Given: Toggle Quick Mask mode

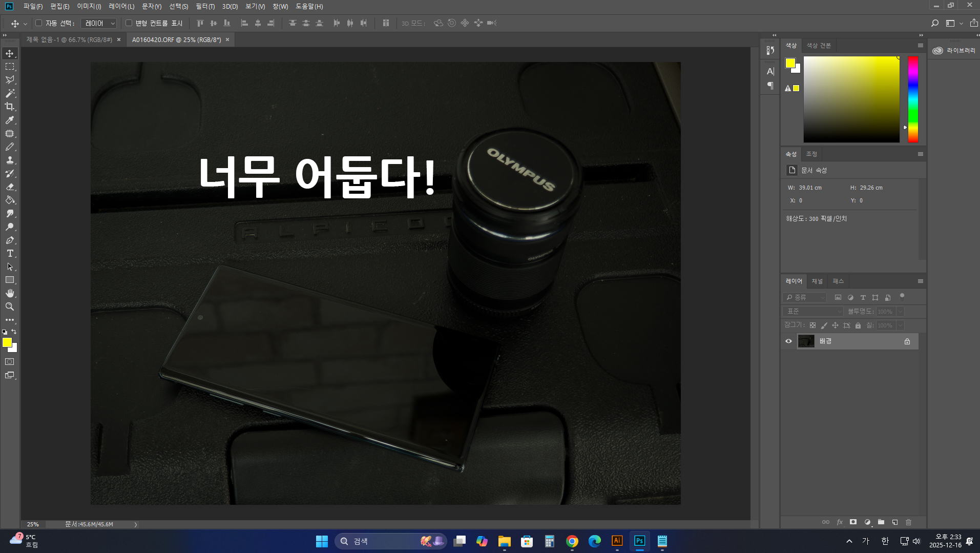Looking at the screenshot, I should 10,362.
